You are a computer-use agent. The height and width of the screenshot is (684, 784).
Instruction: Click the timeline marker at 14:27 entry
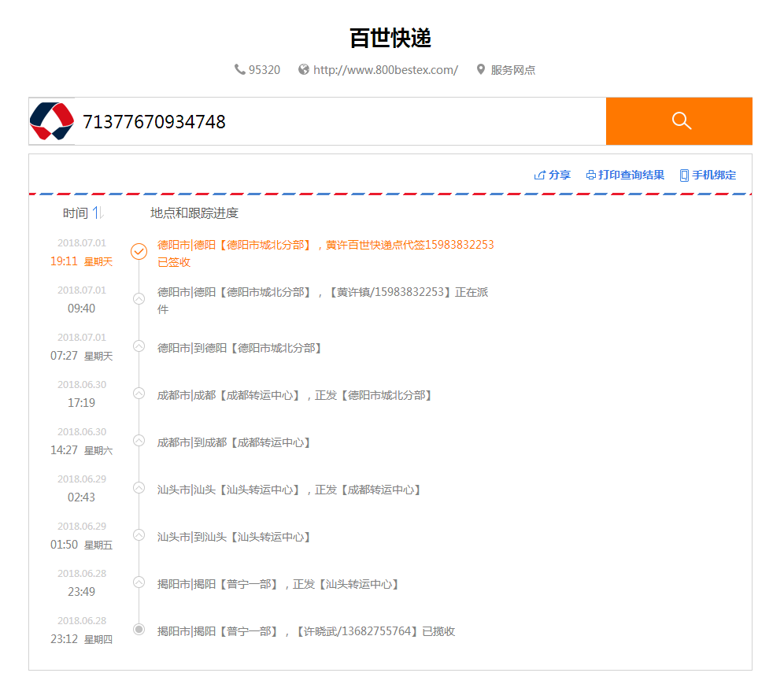click(x=139, y=441)
